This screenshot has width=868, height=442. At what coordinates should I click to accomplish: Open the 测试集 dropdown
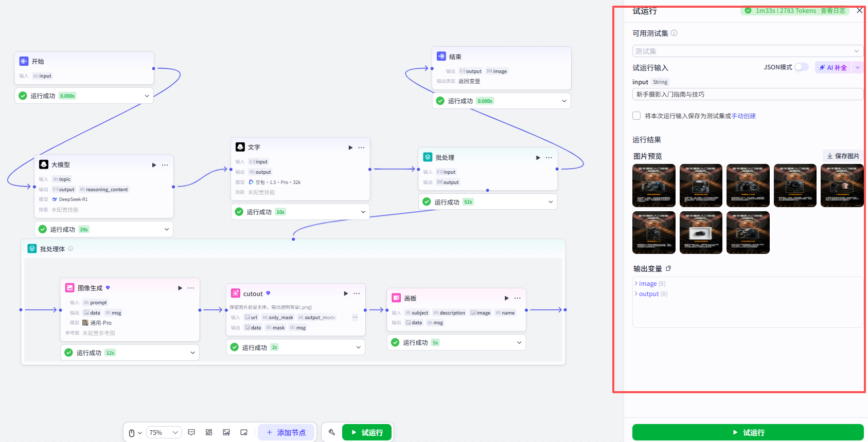748,51
